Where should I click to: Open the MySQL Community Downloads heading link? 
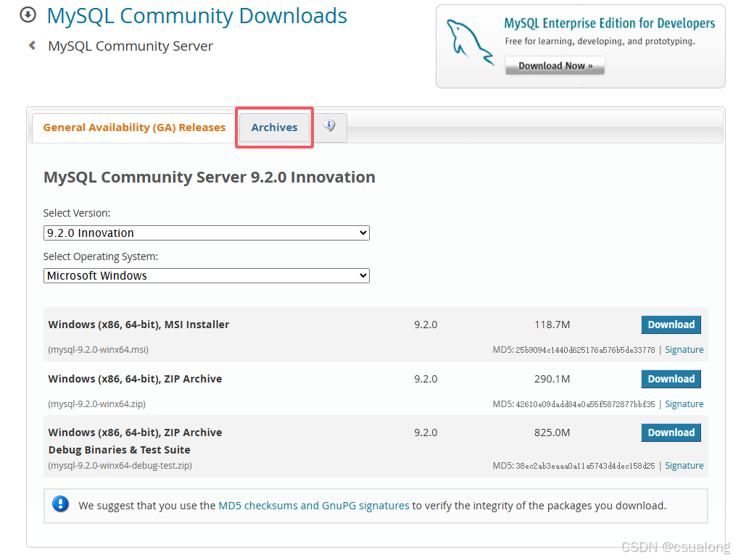[x=196, y=16]
